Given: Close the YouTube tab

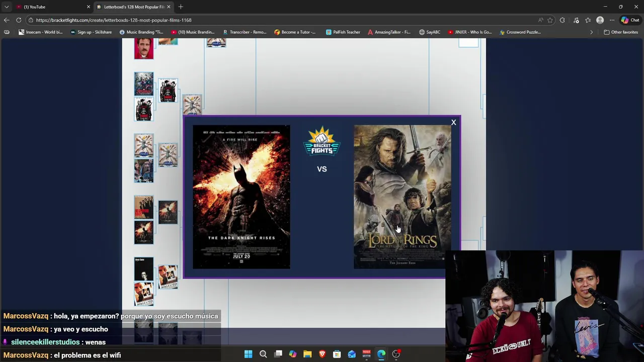Looking at the screenshot, I should coord(89,7).
